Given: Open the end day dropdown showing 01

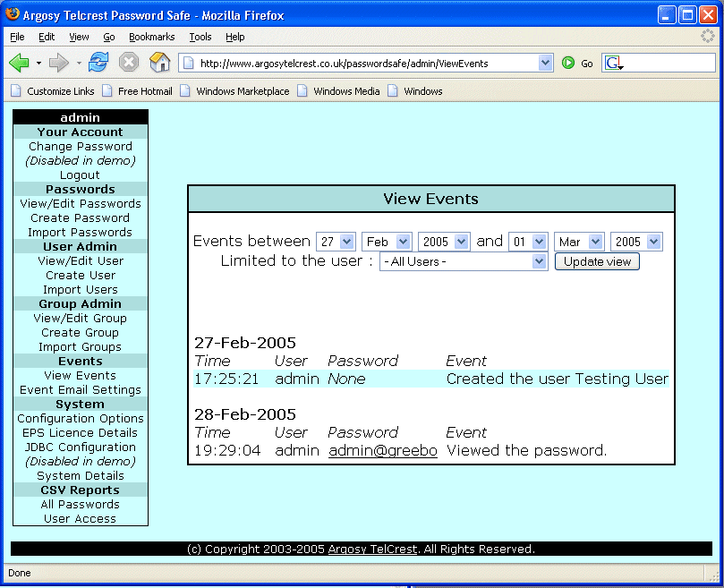Looking at the screenshot, I should click(x=528, y=242).
